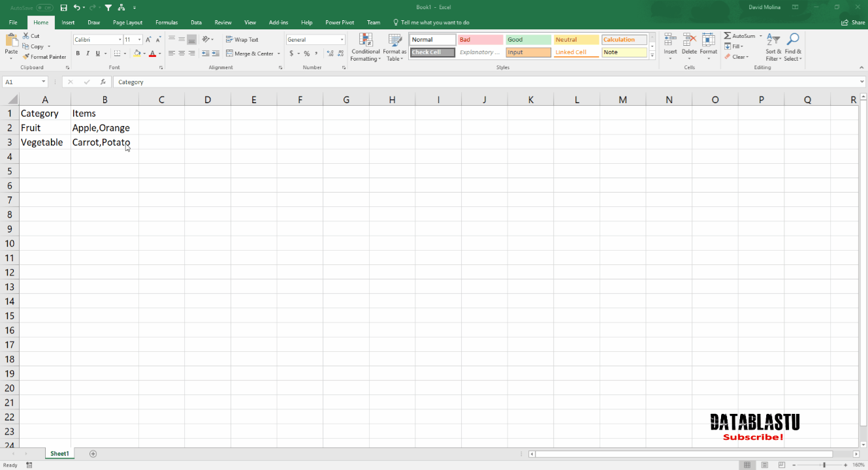Screen dimensions: 868x470
Task: Apply the Good cell style
Action: point(528,39)
